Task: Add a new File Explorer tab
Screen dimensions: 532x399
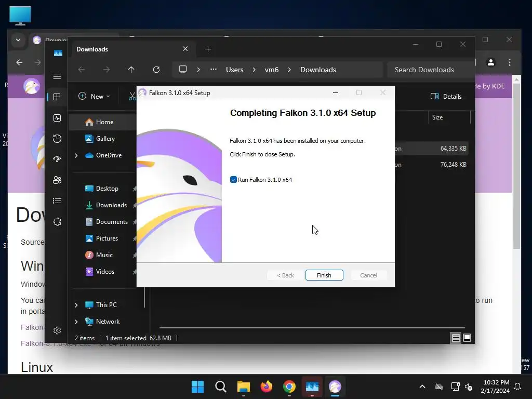Action: point(208,49)
